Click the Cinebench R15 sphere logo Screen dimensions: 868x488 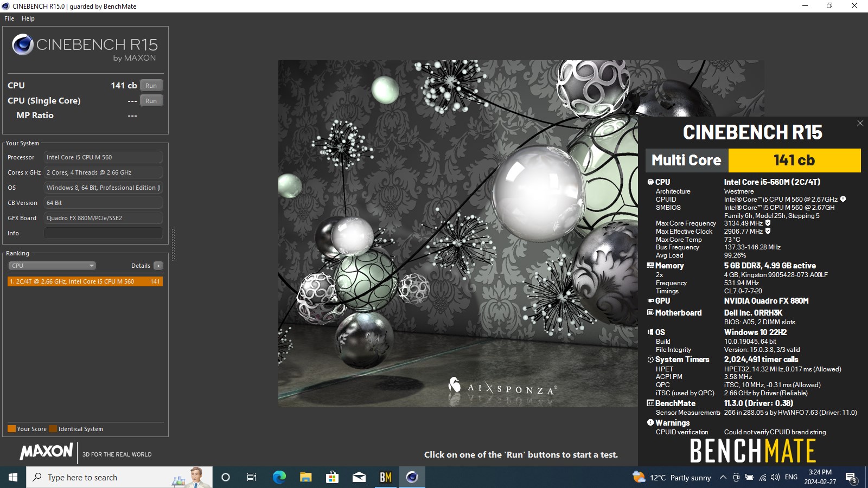[23, 44]
